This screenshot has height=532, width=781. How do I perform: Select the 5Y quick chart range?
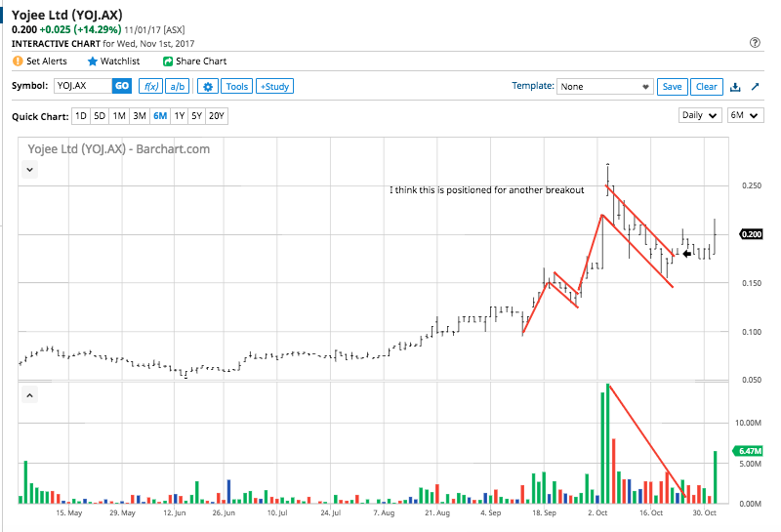[197, 116]
